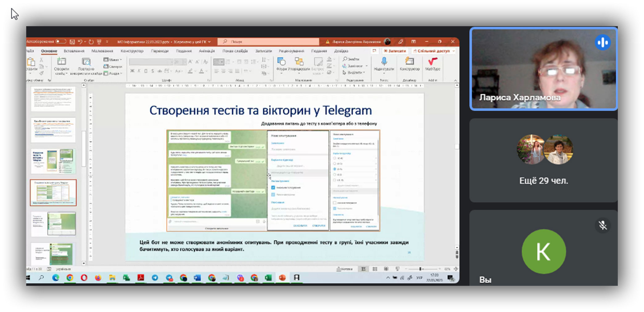Toggle italic К formatting
Screen dimensions: 644x312
(x=139, y=71)
